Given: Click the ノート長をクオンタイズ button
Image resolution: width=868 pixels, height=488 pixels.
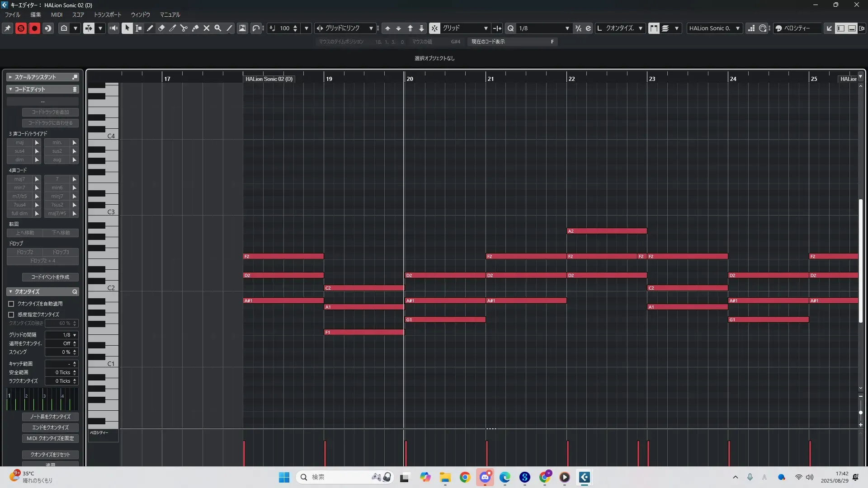Looking at the screenshot, I should tap(50, 417).
